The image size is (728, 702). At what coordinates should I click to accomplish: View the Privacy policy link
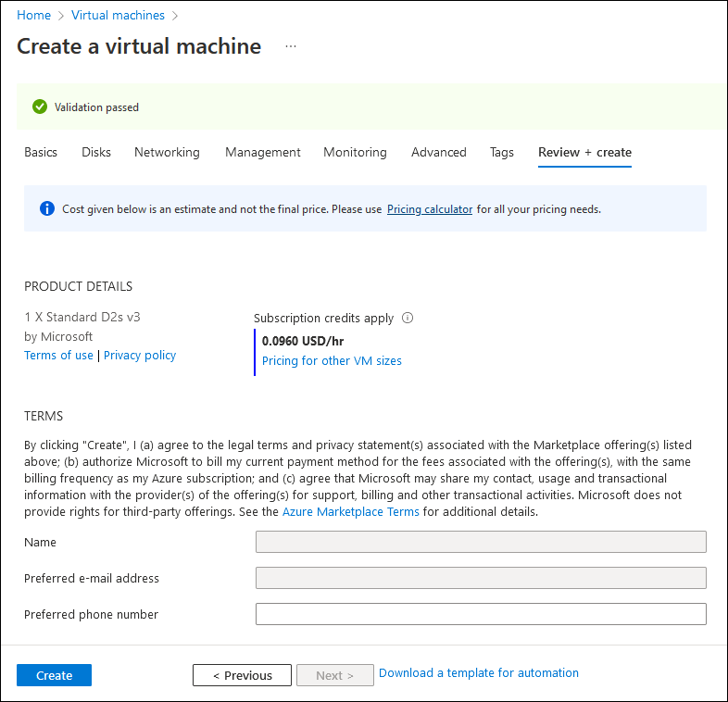pyautogui.click(x=140, y=356)
